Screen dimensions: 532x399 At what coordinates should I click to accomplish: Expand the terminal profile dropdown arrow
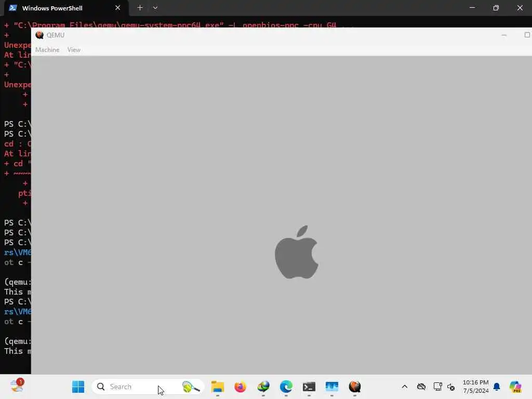point(155,8)
